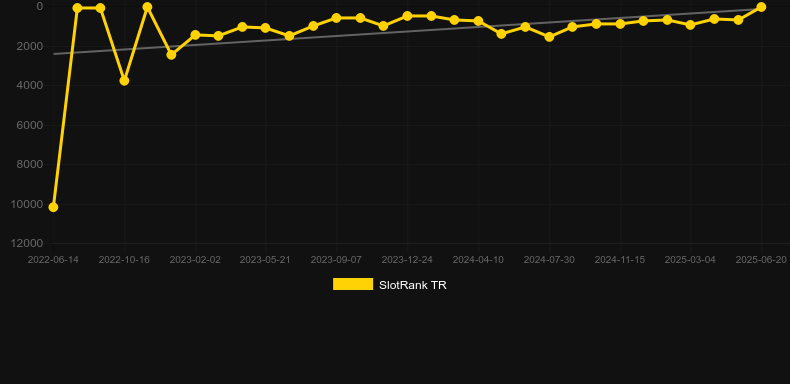Click the 2025-06-20 x-axis date label
Viewport: 790px width, 384px height.
coord(761,260)
